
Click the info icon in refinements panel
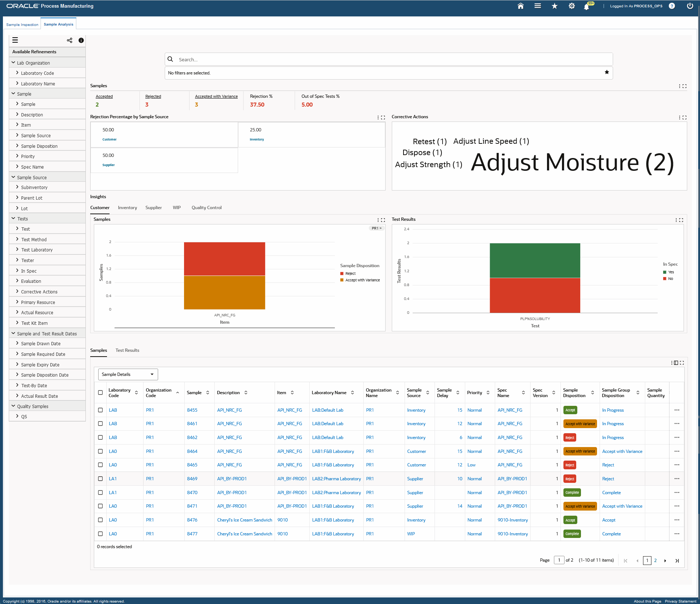pos(81,40)
